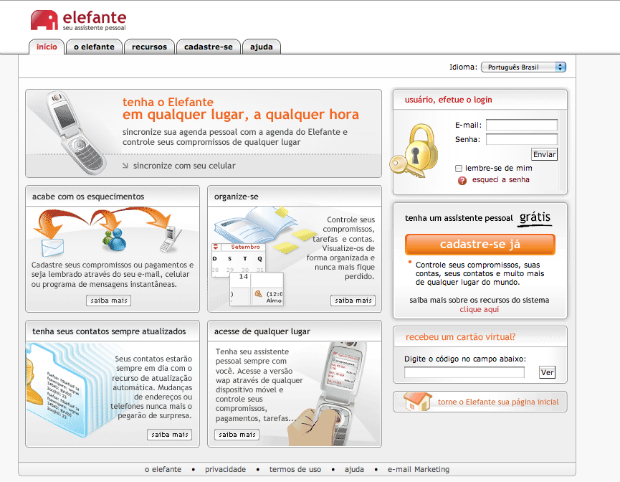620x482 pixels.
Task: Click sincronize com seu celular link
Action: [x=184, y=166]
